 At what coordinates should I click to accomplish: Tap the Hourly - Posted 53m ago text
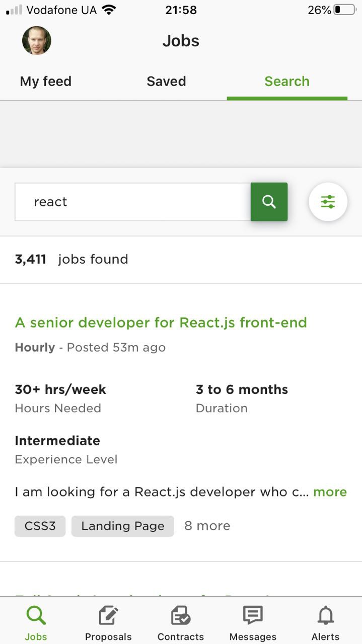click(90, 348)
